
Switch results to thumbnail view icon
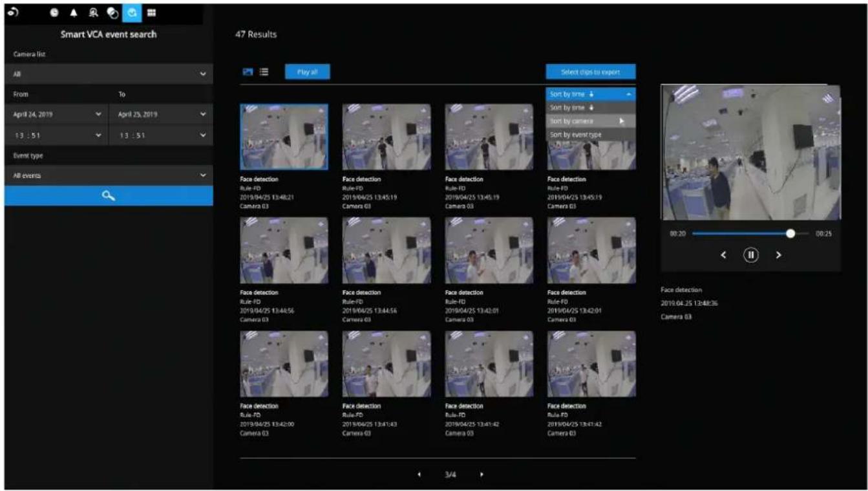(x=247, y=72)
